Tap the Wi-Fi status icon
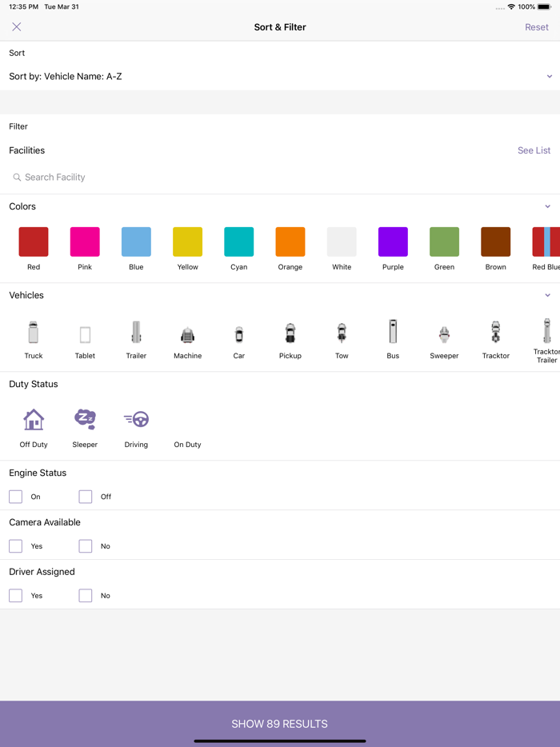The image size is (560, 747). point(511,6)
